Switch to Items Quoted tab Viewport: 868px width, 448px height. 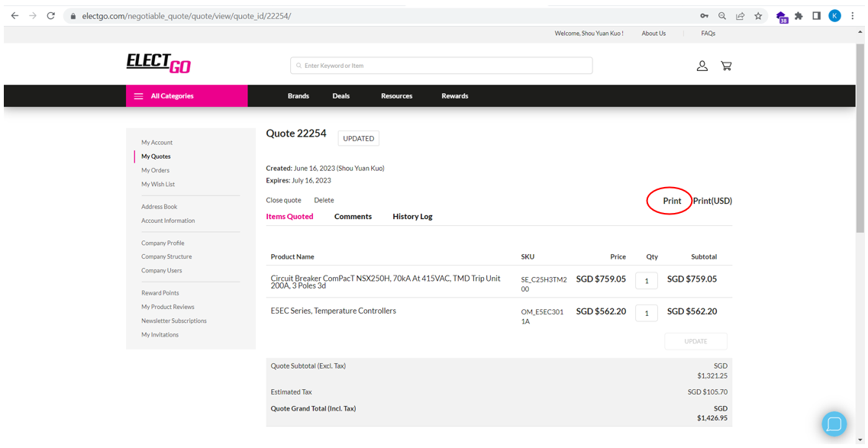289,217
